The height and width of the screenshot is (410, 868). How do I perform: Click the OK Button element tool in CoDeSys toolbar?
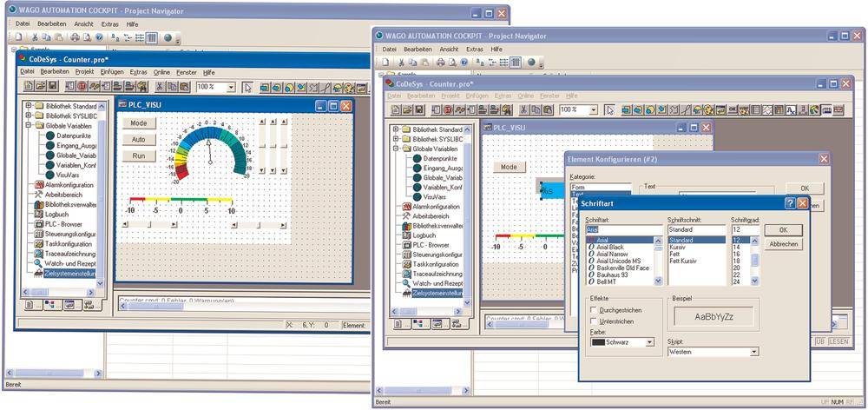click(x=732, y=109)
